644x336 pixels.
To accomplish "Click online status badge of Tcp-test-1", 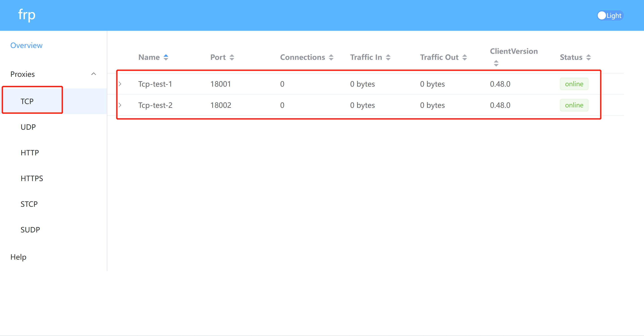I will [574, 84].
